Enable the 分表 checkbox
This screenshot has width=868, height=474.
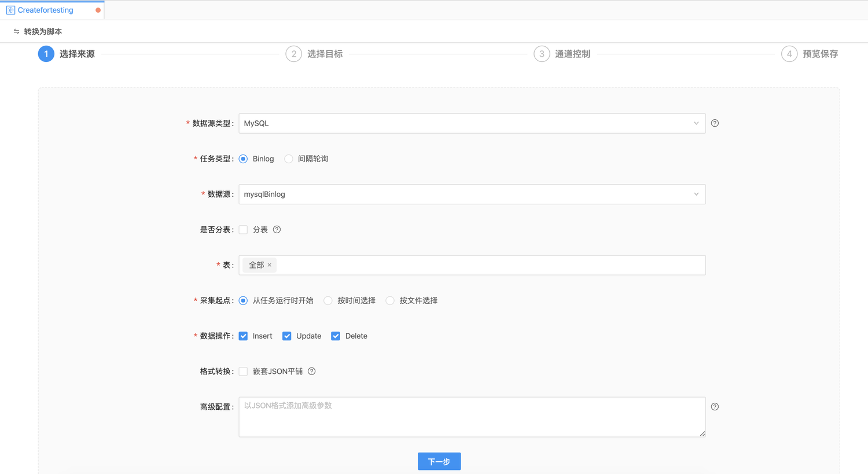point(243,230)
